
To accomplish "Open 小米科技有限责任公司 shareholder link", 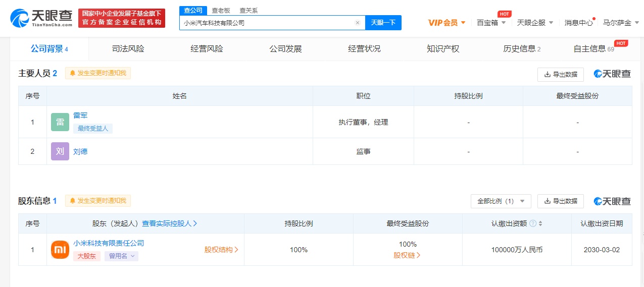I will pos(109,243).
